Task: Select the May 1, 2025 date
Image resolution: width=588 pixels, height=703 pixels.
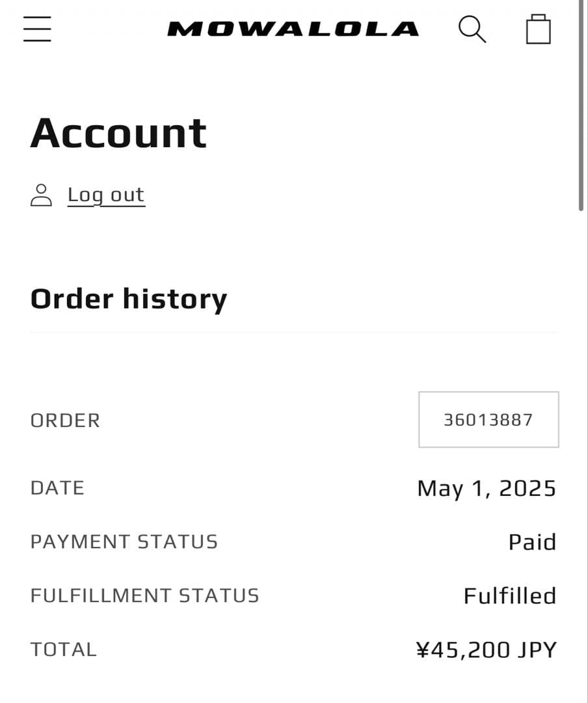Action: (487, 488)
